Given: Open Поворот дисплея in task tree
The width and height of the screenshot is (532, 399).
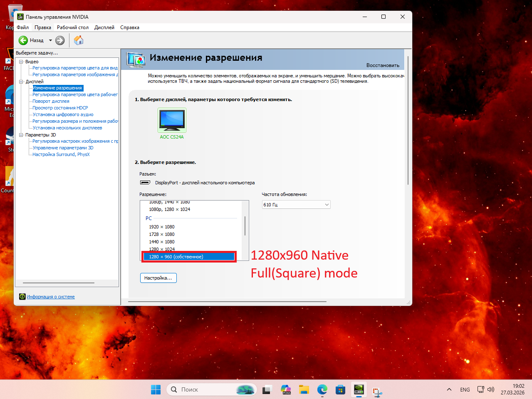Looking at the screenshot, I should 51,101.
